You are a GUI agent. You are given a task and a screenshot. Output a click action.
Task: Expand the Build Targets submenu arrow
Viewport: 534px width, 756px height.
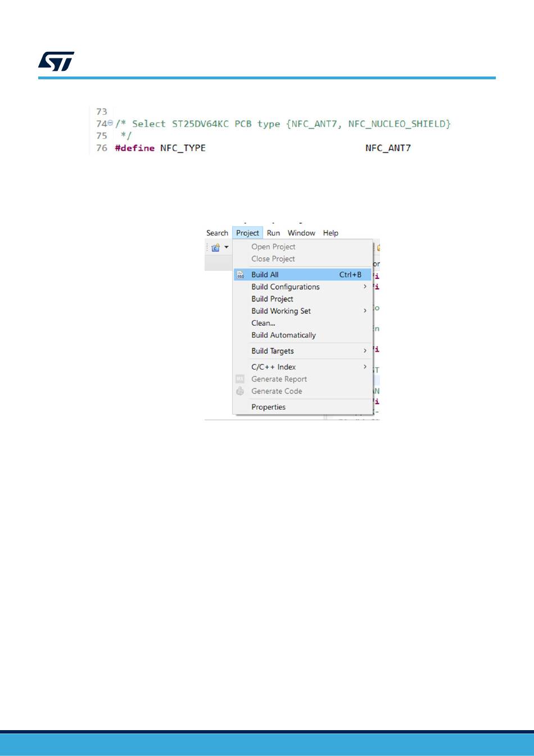click(x=365, y=351)
